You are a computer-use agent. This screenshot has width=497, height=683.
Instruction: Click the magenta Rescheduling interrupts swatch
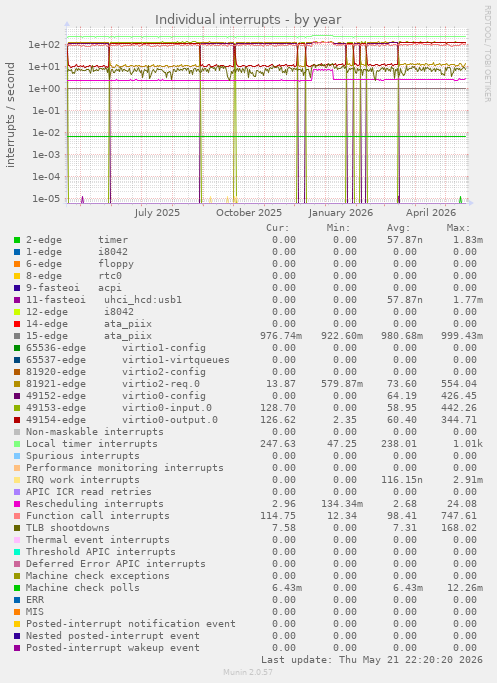click(x=17, y=504)
